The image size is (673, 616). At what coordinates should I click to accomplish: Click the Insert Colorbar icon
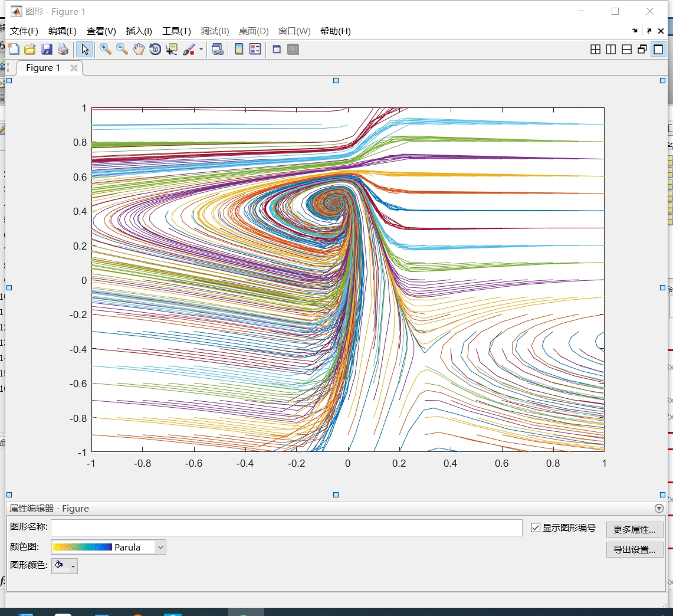pos(239,50)
